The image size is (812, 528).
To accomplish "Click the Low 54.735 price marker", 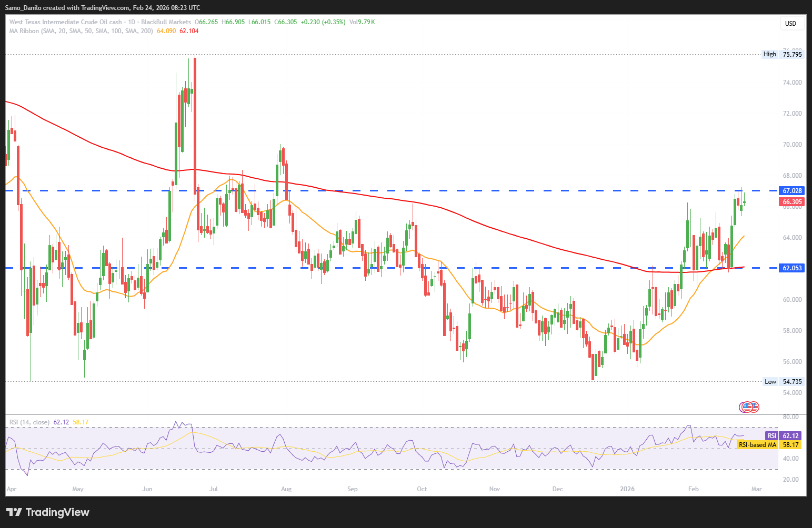I will 783,382.
